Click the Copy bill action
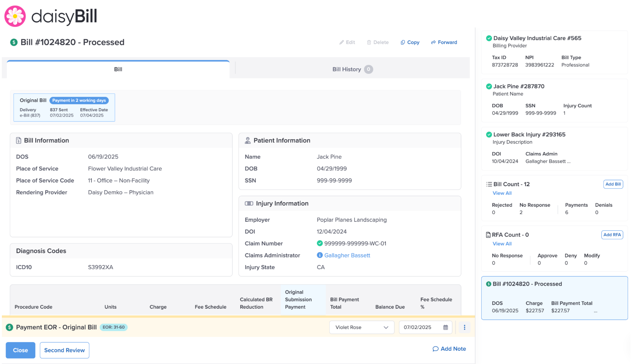Screen dimensions: 636x364 coord(410,42)
